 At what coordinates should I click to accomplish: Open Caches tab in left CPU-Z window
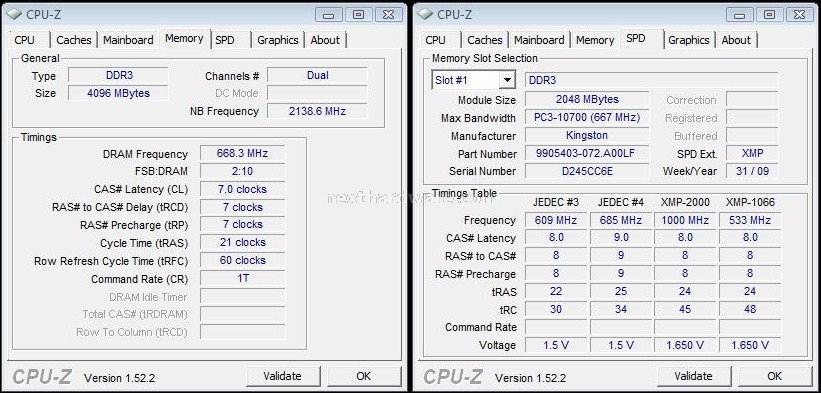[73, 40]
